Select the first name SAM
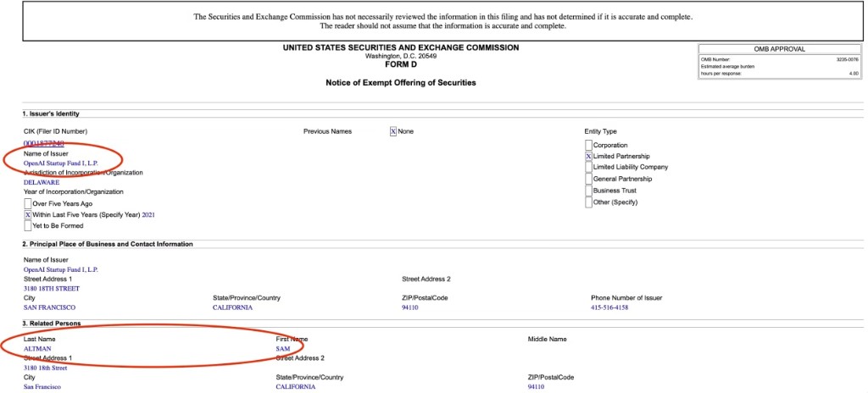Image resolution: width=868 pixels, height=393 pixels. click(283, 349)
